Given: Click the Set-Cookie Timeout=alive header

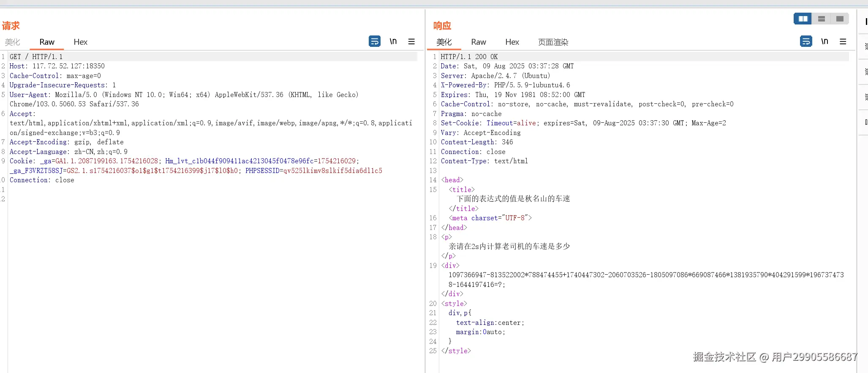Looking at the screenshot, I should click(x=583, y=123).
